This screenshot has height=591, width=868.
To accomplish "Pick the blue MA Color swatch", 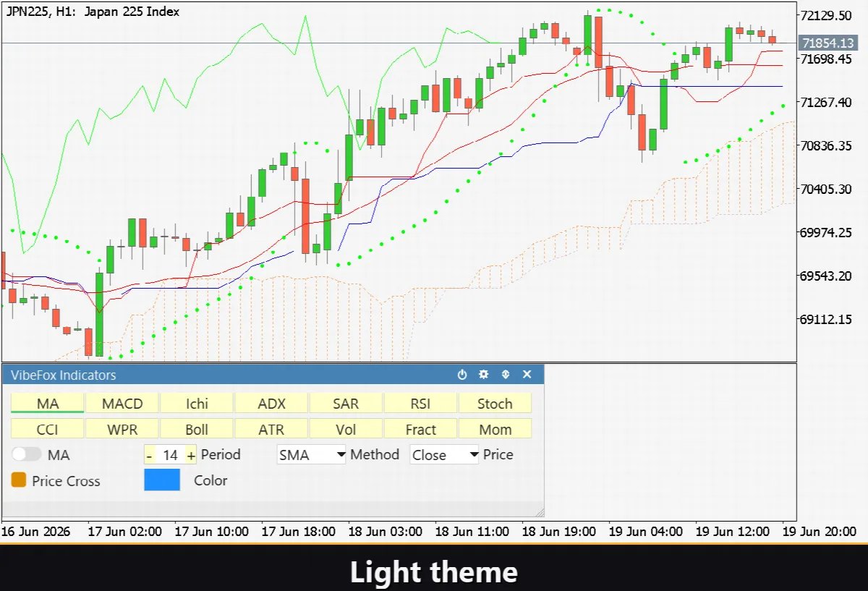I will [x=162, y=480].
